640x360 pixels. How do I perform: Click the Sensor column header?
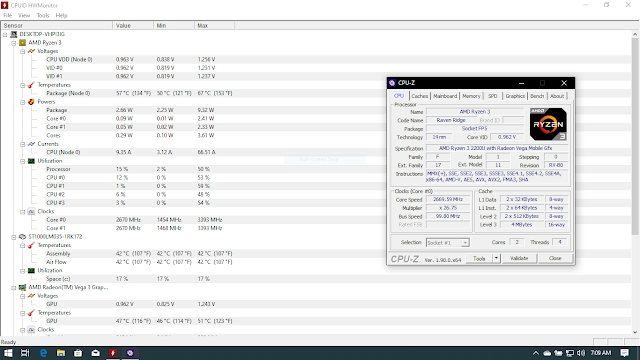[56, 25]
